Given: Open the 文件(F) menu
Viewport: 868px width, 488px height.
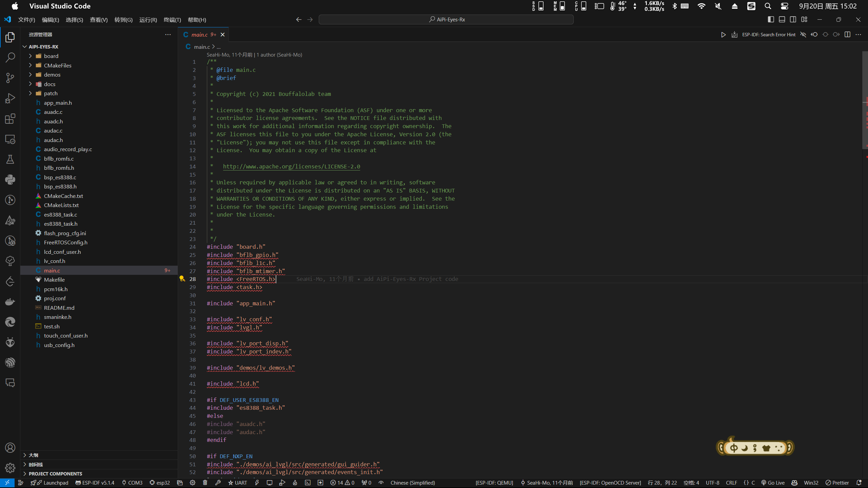Looking at the screenshot, I should click(x=26, y=20).
